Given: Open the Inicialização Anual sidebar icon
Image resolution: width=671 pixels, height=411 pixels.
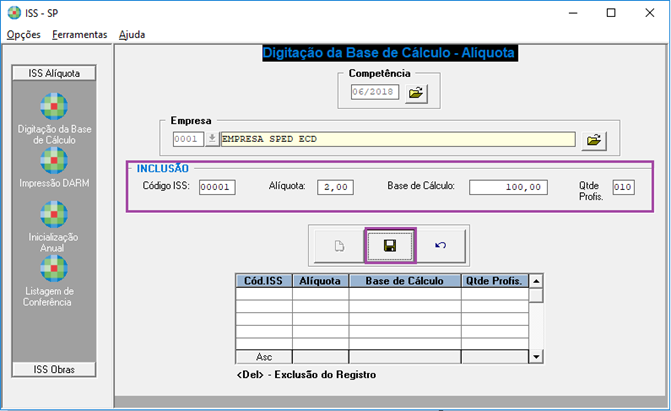Looking at the screenshot, I should tap(54, 214).
